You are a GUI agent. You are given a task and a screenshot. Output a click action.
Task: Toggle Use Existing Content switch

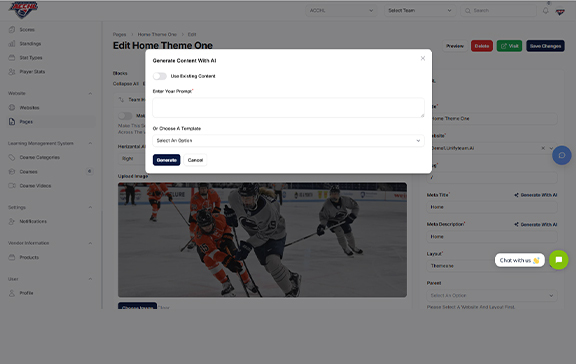(160, 76)
